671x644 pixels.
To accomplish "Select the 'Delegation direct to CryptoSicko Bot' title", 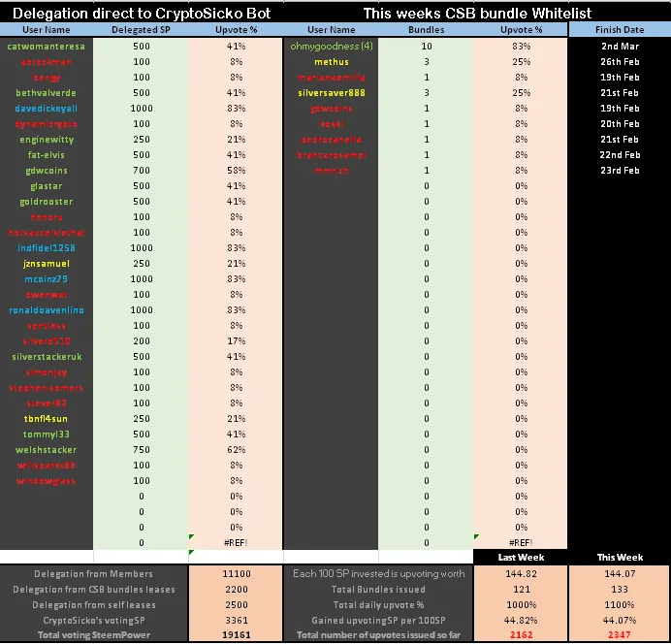I will point(142,14).
